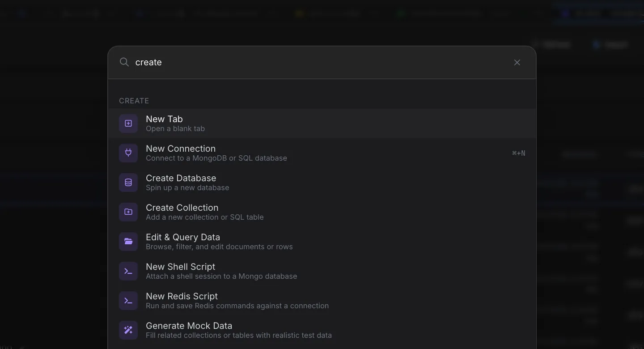
Task: Click the "Open a blank tab" description
Action: pos(175,129)
